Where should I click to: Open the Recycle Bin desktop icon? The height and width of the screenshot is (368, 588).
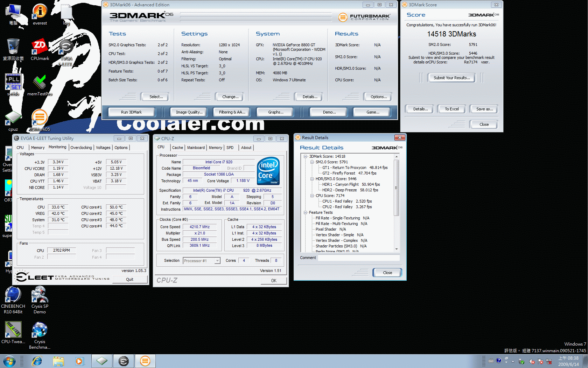pos(13,49)
